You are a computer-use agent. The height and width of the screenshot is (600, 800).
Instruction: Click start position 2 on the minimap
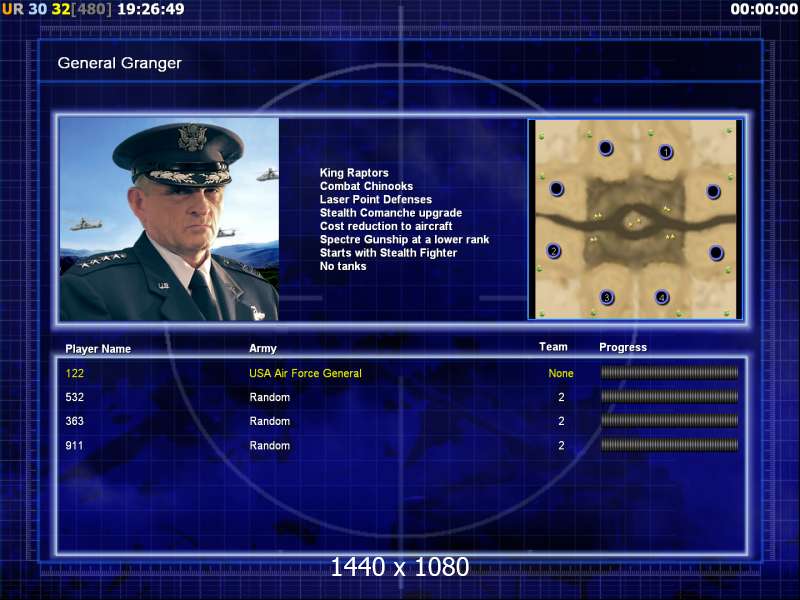tap(554, 251)
